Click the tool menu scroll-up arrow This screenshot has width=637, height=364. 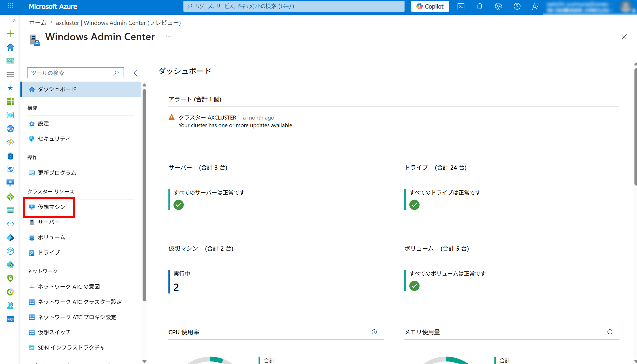click(x=144, y=85)
